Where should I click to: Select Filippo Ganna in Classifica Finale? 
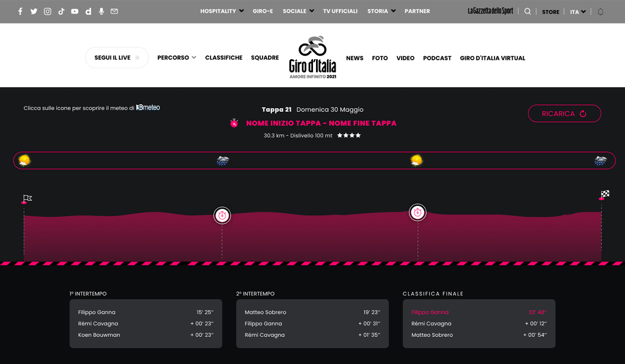[x=430, y=312]
